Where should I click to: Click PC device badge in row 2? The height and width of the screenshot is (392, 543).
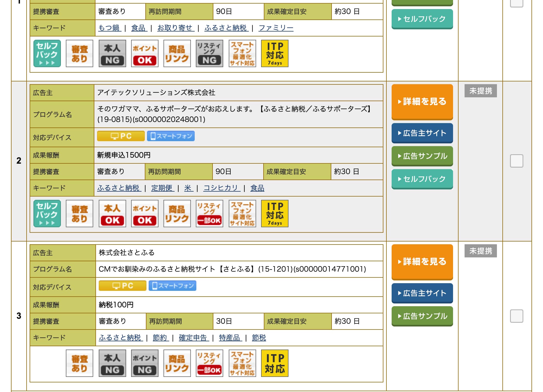point(121,136)
